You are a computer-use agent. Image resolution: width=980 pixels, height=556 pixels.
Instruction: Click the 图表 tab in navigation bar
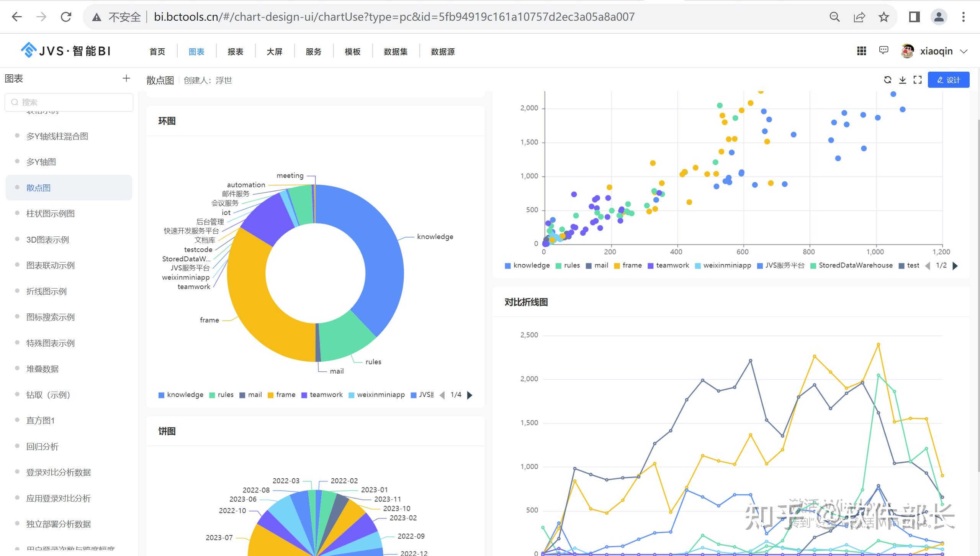(x=196, y=51)
